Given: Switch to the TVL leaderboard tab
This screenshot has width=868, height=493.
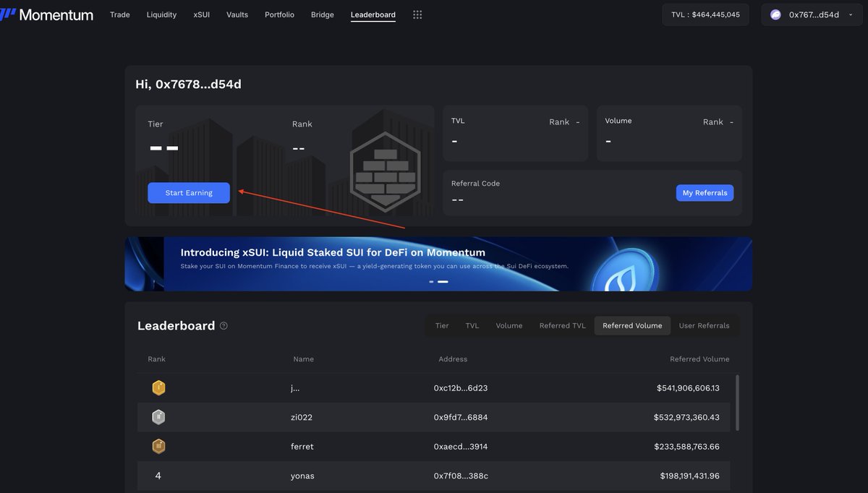Looking at the screenshot, I should tap(472, 325).
